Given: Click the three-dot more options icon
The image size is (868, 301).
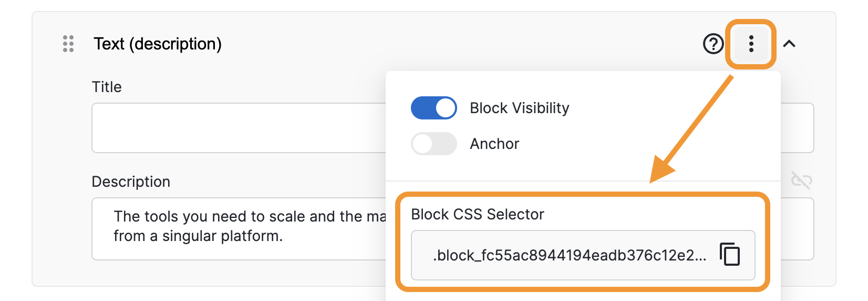Looking at the screenshot, I should (751, 44).
